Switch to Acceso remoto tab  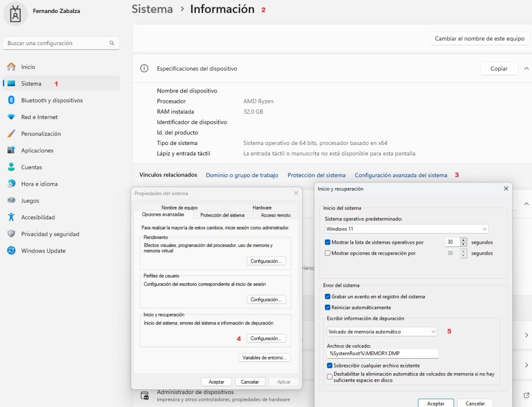pos(275,215)
